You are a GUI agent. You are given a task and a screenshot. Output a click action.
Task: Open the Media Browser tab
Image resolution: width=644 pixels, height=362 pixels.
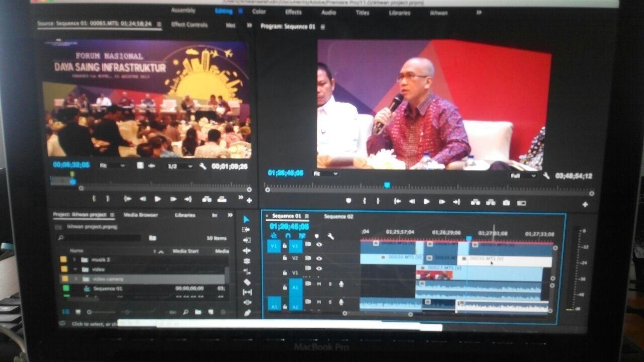140,215
